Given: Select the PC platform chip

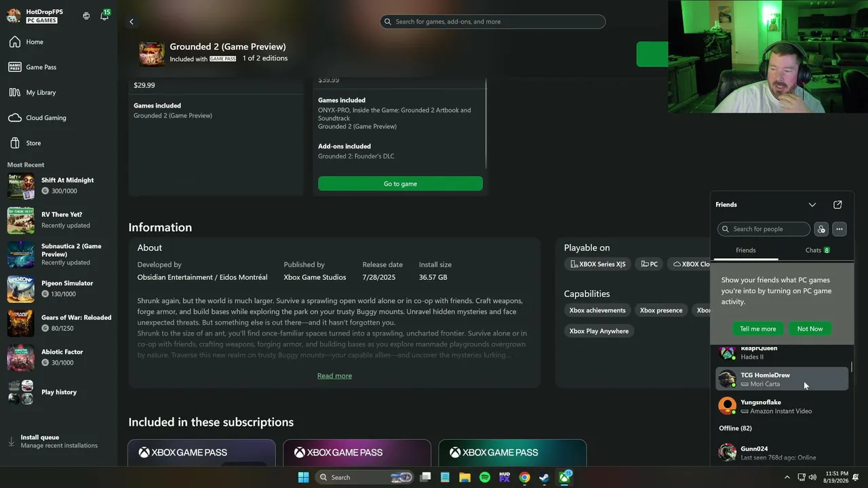Looking at the screenshot, I should pyautogui.click(x=650, y=264).
